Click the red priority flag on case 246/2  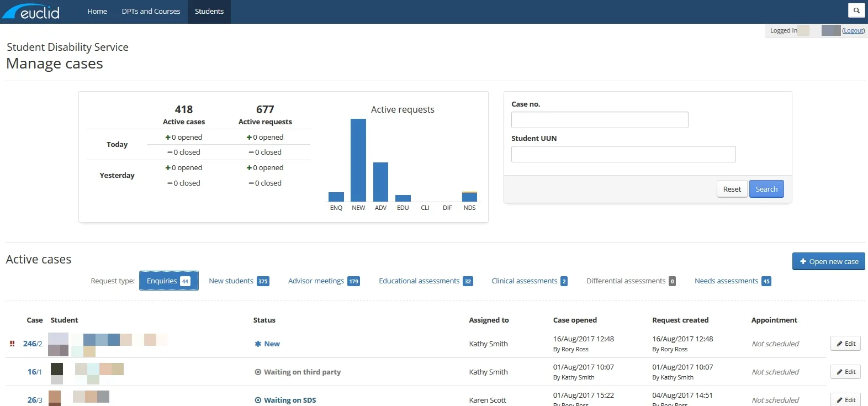(x=12, y=344)
